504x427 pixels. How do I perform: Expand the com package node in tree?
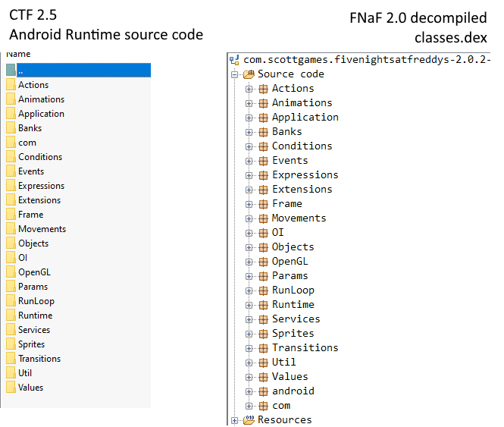pyautogui.click(x=249, y=406)
